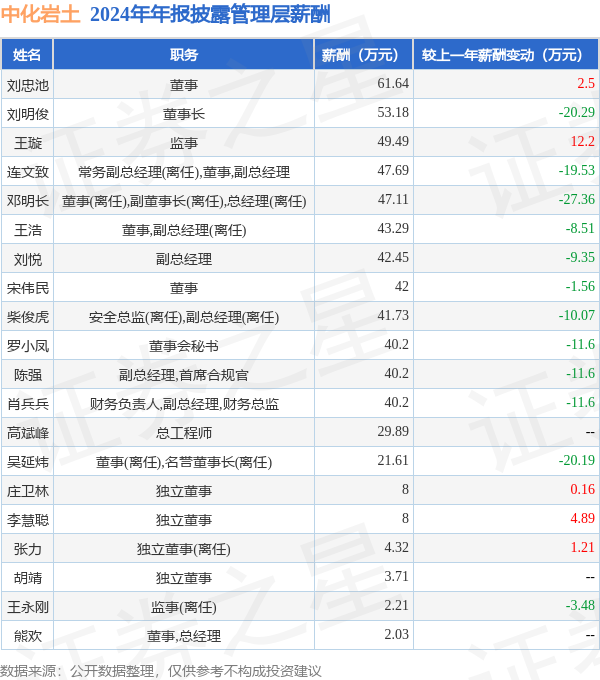Click the red change value 0.16
Image resolution: width=600 pixels, height=680 pixels.
tap(582, 490)
